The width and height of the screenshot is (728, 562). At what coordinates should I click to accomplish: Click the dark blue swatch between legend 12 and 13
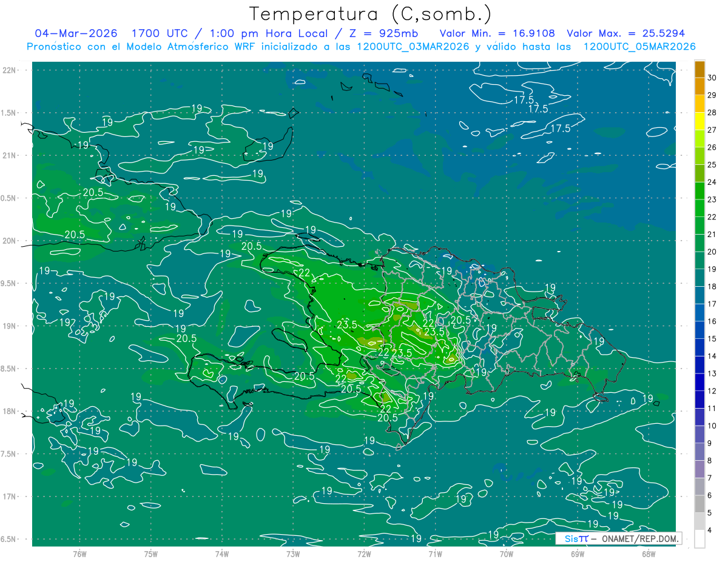click(x=700, y=382)
